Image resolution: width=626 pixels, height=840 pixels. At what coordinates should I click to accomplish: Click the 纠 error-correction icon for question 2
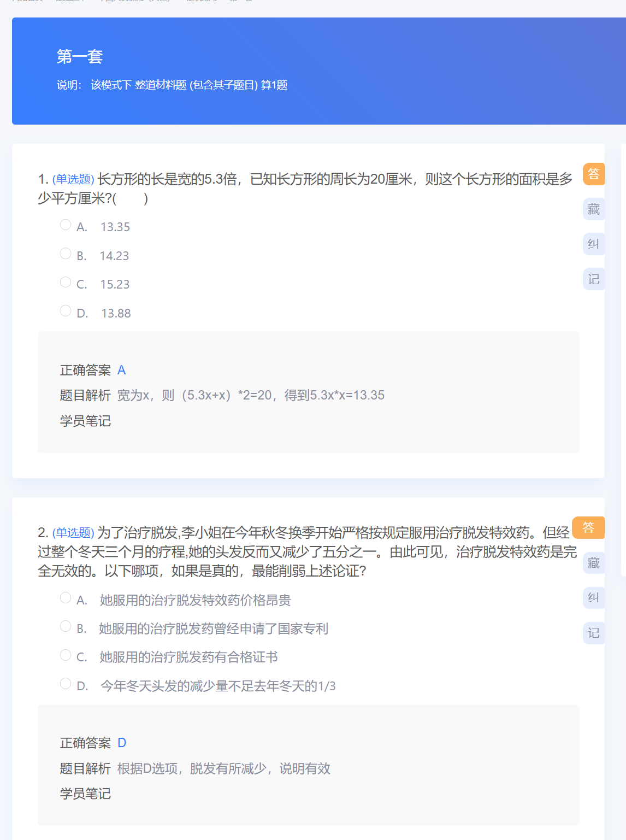click(593, 597)
